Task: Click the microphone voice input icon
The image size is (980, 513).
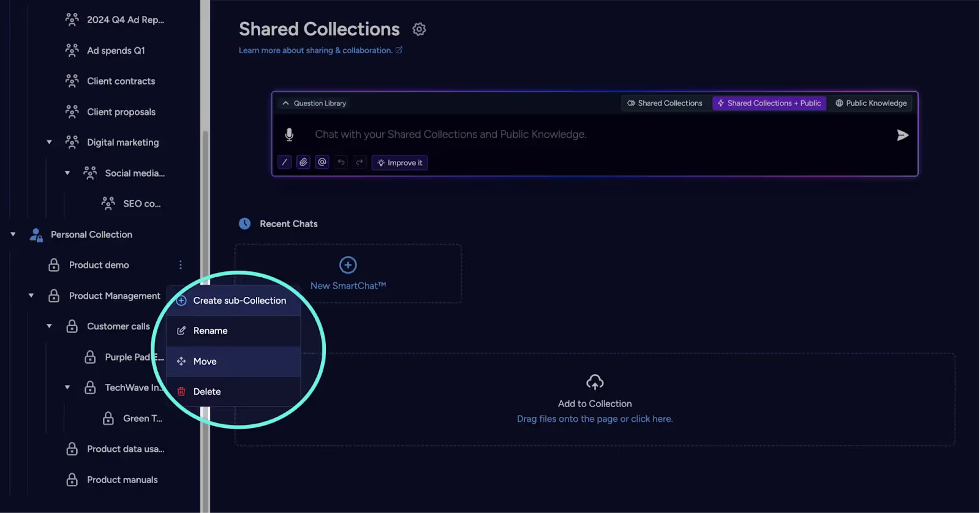Action: 289,135
